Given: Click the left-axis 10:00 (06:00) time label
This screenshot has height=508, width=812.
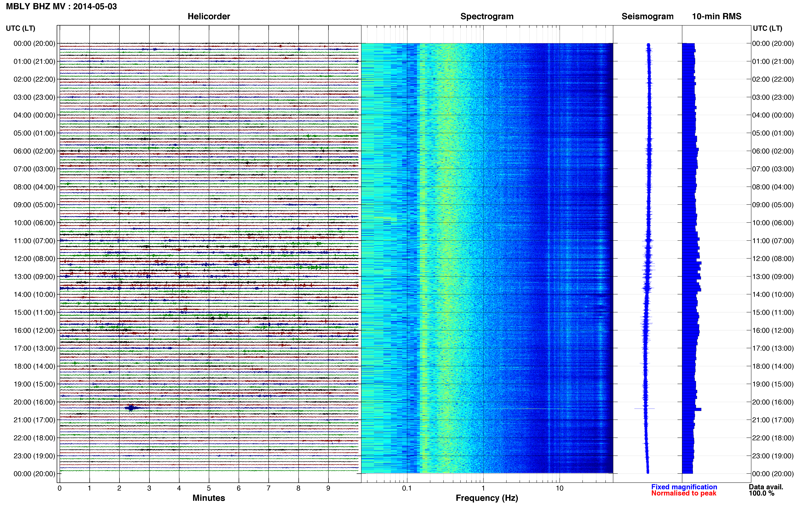Looking at the screenshot, I should [x=34, y=223].
